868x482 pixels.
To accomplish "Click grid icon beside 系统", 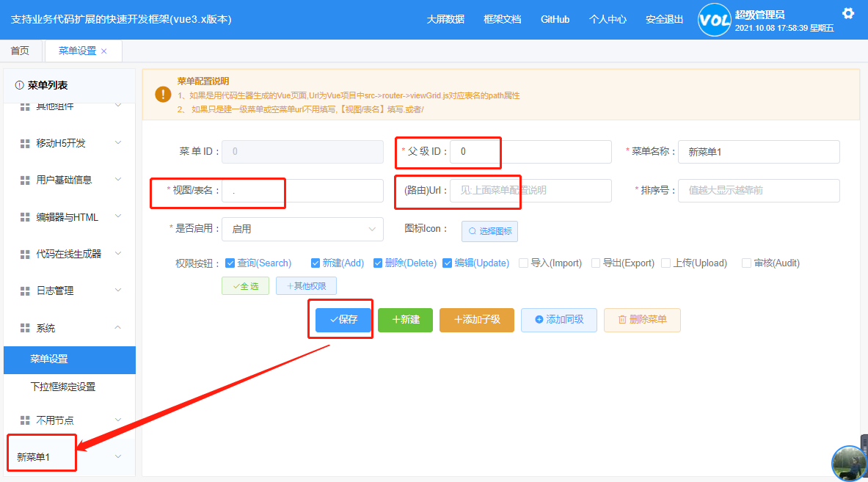I will tap(25, 328).
